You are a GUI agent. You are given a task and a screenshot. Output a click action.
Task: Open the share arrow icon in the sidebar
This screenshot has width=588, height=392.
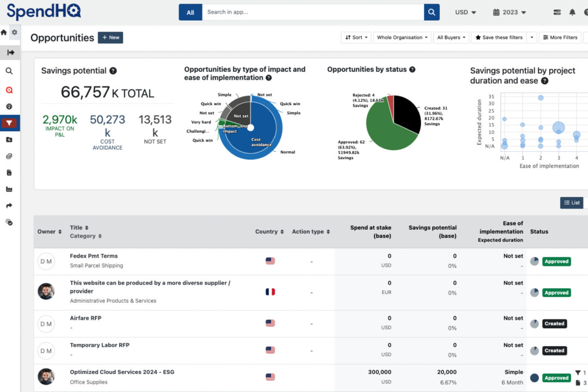click(9, 205)
